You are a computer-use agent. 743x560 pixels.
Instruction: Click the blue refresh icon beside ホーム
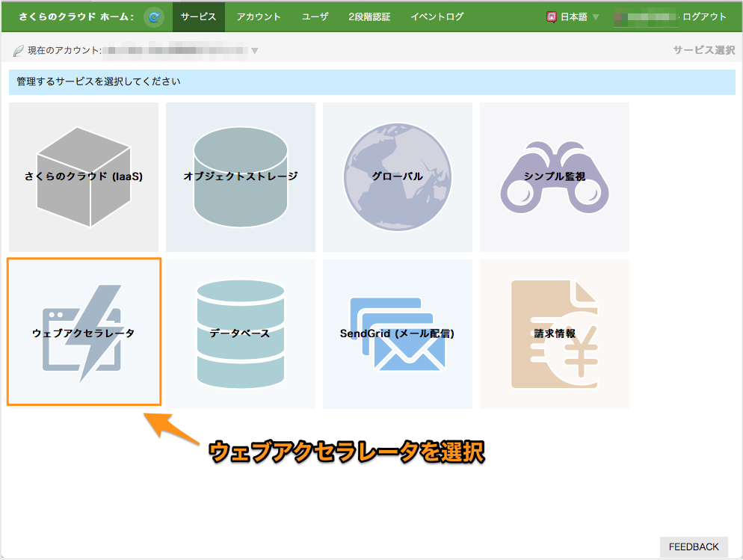(x=153, y=17)
